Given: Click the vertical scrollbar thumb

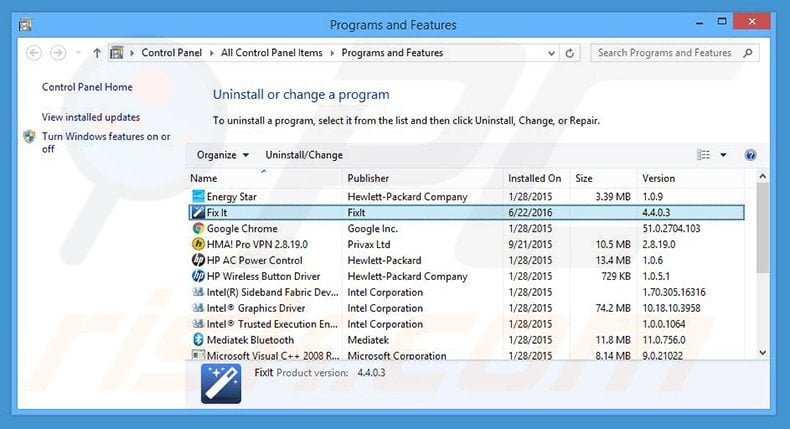Looking at the screenshot, I should click(x=762, y=228).
